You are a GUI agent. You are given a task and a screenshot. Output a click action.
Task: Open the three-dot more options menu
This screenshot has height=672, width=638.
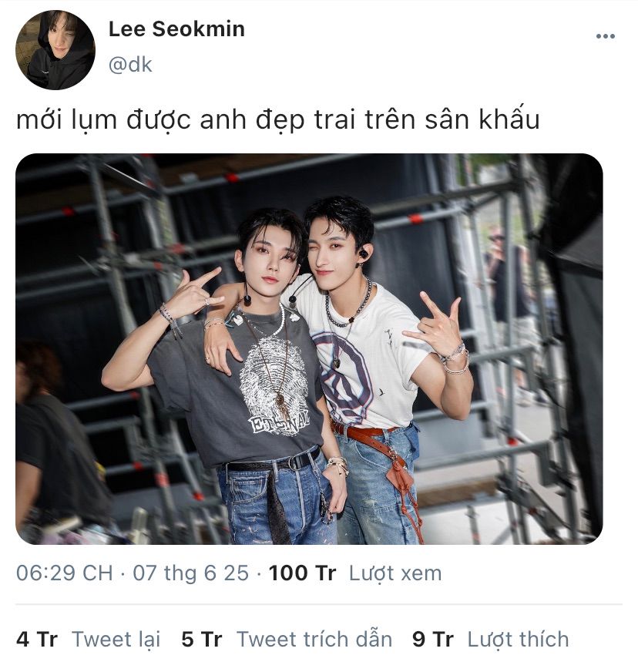pos(605,37)
